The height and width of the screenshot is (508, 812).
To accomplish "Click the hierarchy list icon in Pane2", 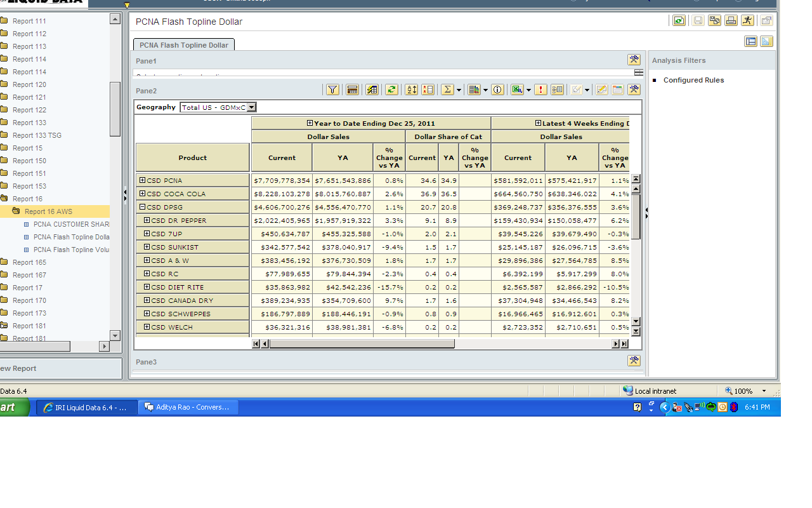I will (557, 90).
